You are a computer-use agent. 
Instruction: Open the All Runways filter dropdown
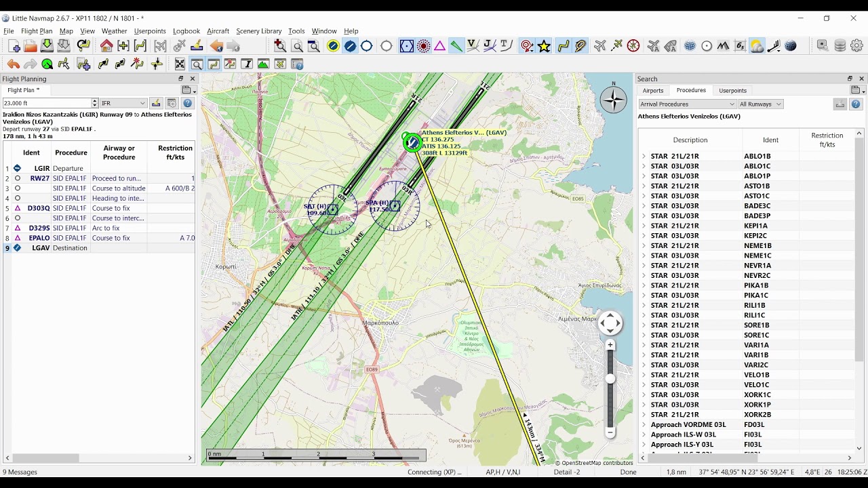point(761,104)
